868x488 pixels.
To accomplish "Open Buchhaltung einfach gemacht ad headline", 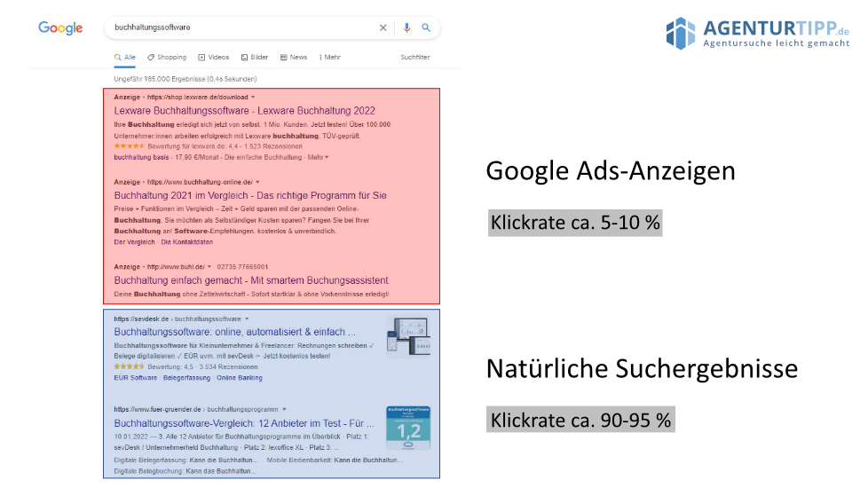I will point(251,280).
